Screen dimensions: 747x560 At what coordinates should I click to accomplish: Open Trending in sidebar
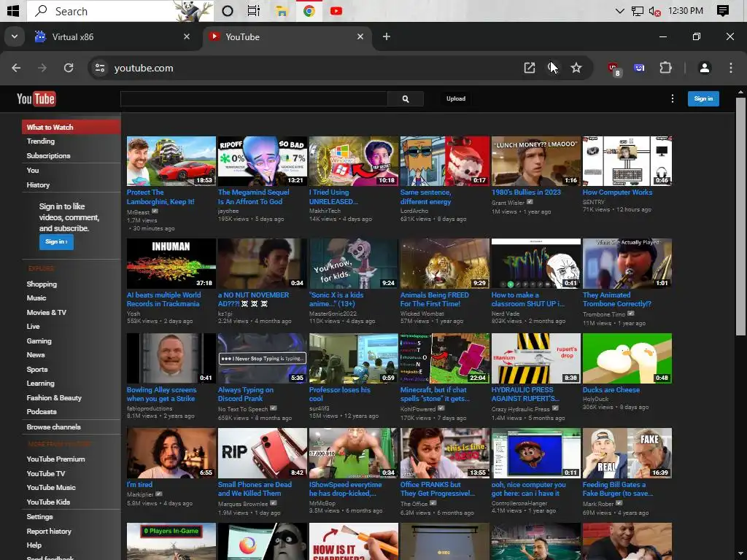[41, 141]
